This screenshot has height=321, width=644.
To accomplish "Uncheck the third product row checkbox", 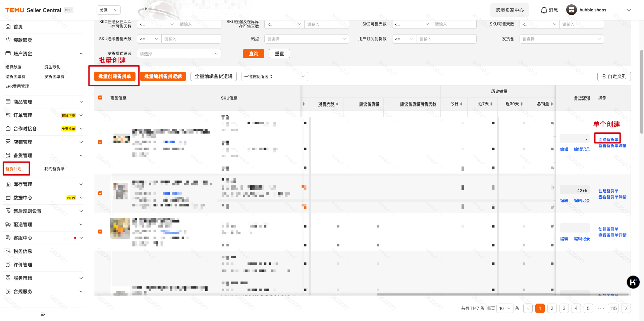I will point(100,232).
